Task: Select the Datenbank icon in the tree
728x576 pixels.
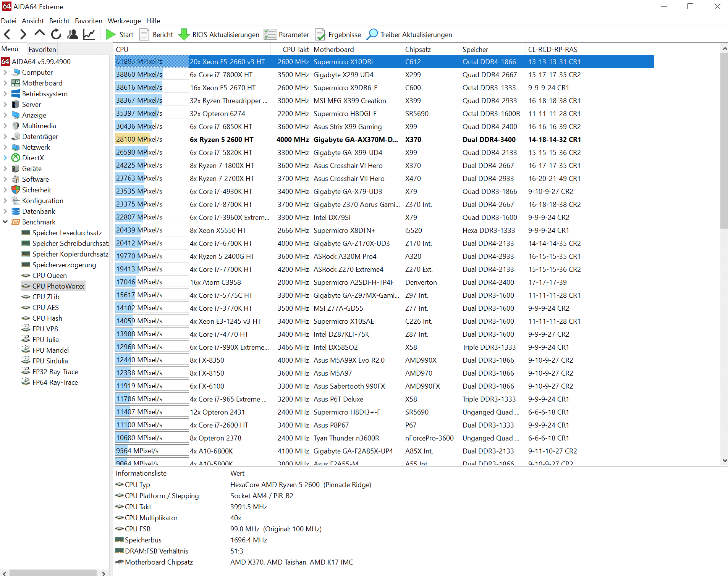Action: (x=16, y=211)
